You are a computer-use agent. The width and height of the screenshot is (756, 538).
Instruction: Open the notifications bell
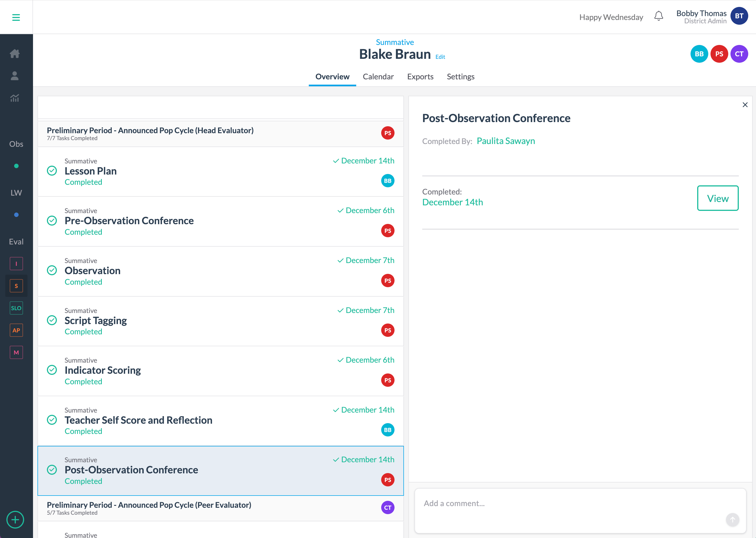[659, 16]
